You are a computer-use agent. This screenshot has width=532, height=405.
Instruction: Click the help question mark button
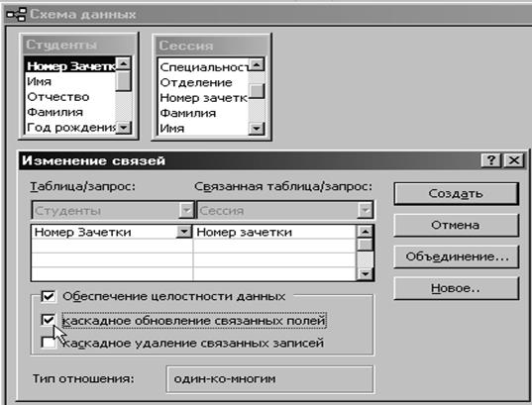point(491,160)
